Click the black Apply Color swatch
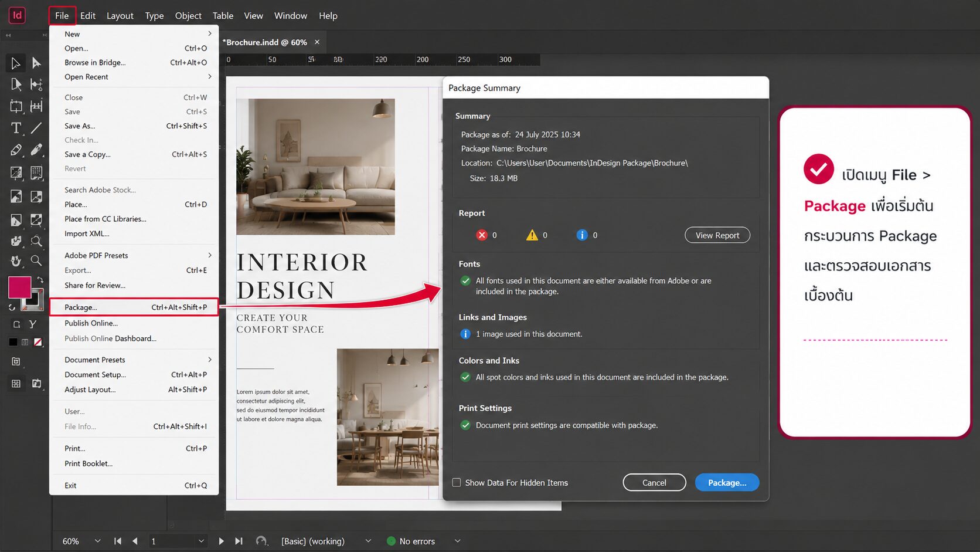 pos(13,342)
